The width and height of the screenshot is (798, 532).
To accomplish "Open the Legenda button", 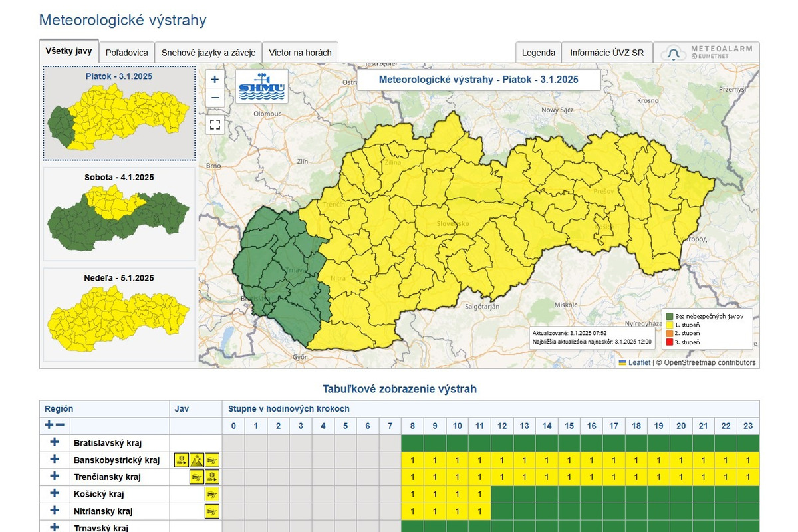I will pos(538,53).
